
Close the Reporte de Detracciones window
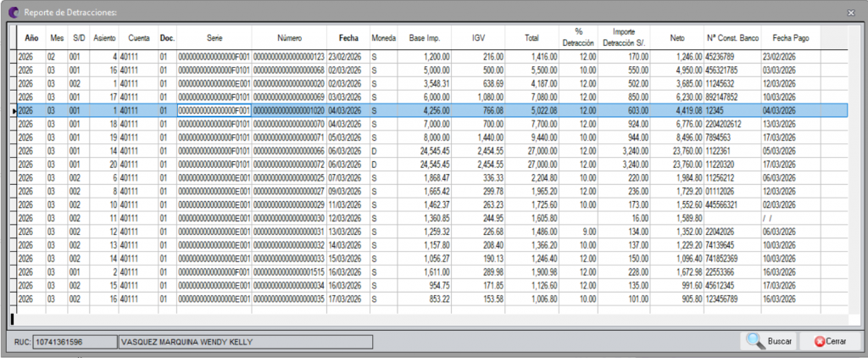pos(850,12)
